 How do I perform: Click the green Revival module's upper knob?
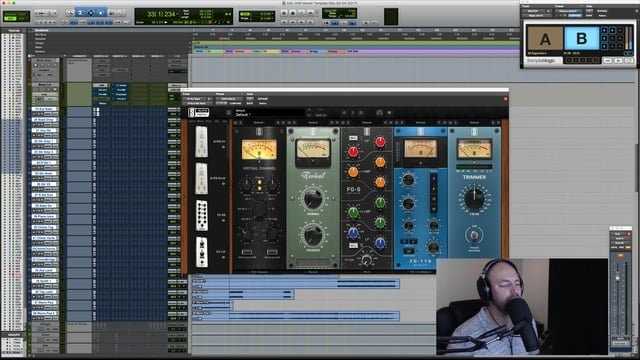pos(313,198)
